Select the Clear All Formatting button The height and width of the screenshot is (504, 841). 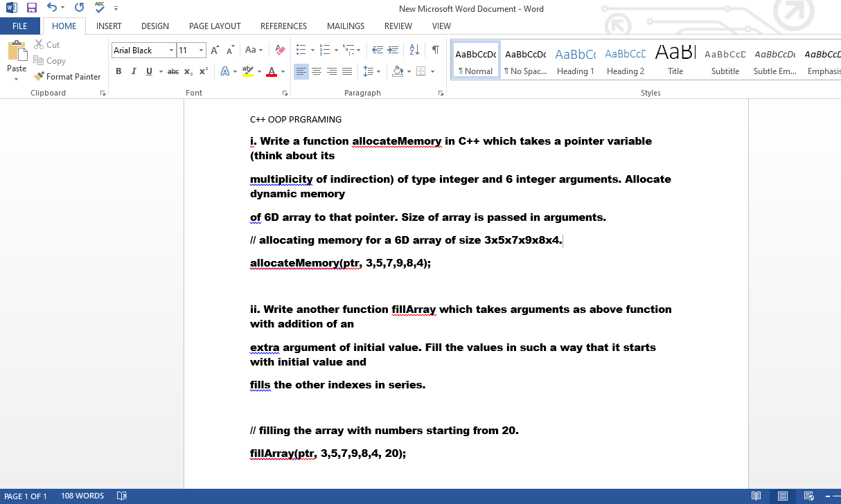[280, 49]
